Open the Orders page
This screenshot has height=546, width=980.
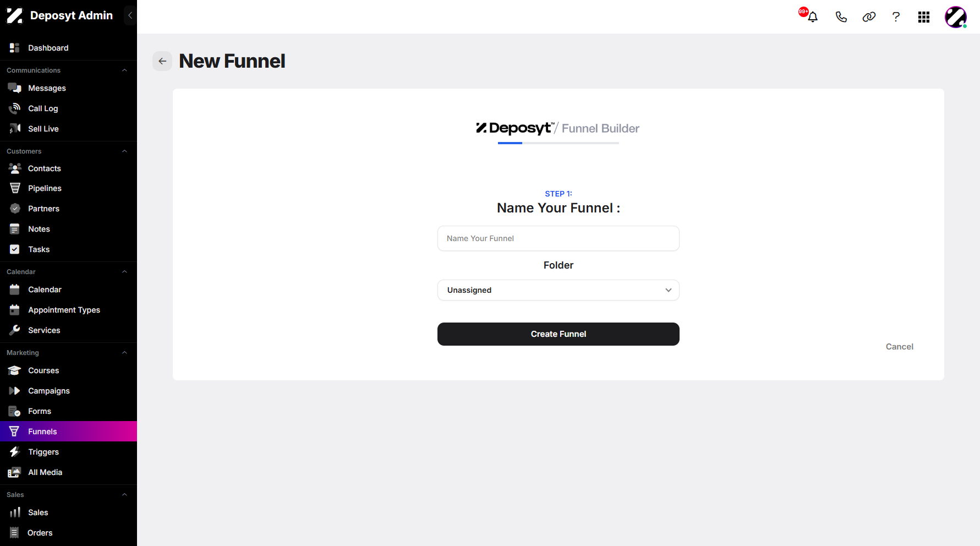click(x=68, y=533)
